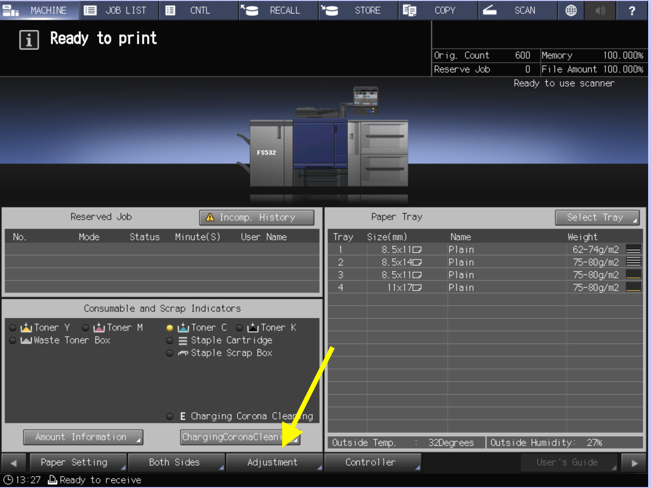Image resolution: width=651 pixels, height=488 pixels.
Task: Click the globe language icon
Action: 571,10
